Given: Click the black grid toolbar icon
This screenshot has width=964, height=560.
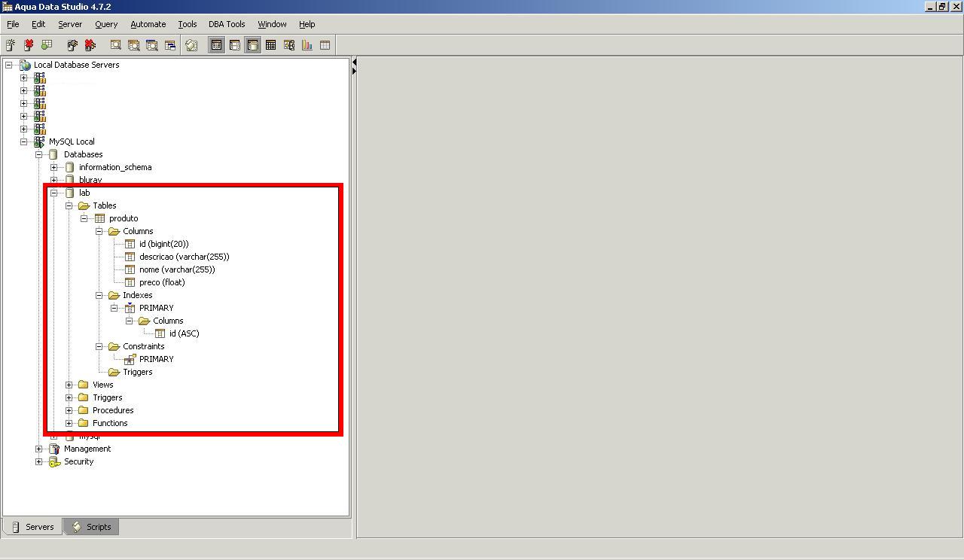Looking at the screenshot, I should (x=271, y=45).
